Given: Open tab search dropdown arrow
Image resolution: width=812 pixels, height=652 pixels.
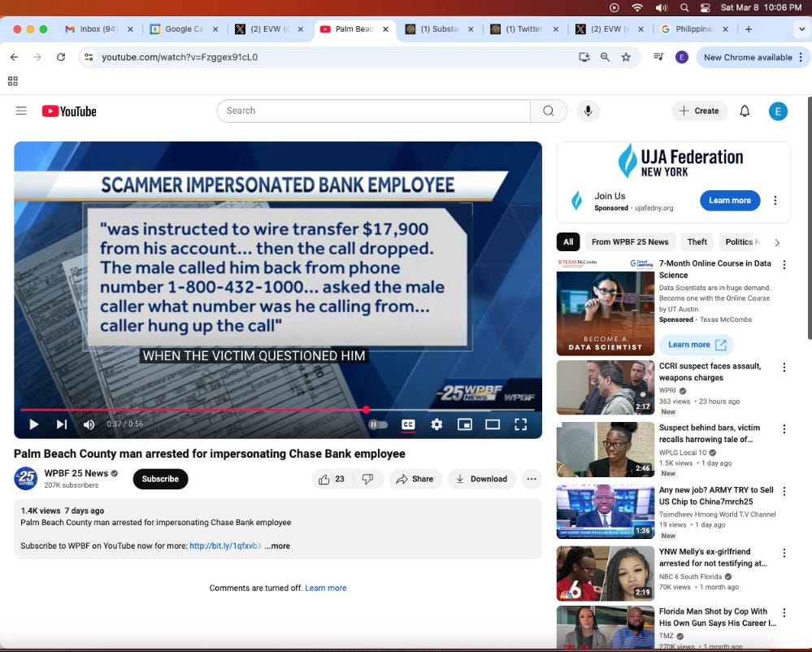Looking at the screenshot, I should coord(801,29).
